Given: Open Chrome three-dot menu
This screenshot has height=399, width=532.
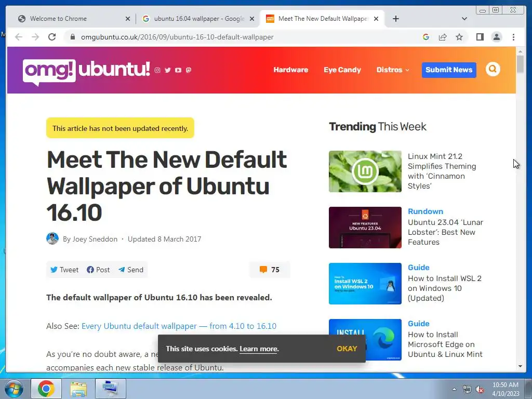Looking at the screenshot, I should [513, 37].
